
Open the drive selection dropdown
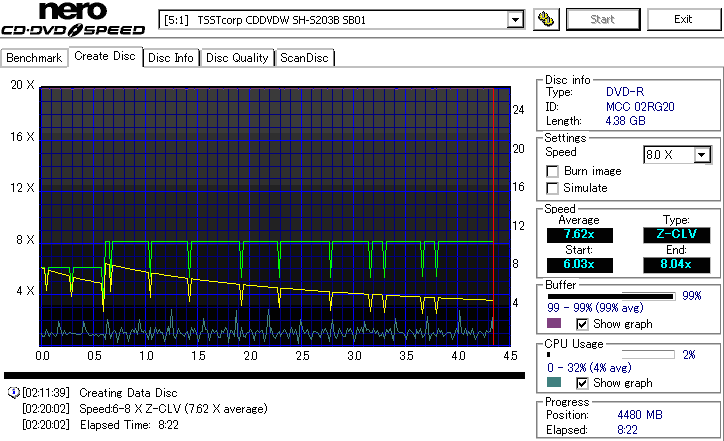[515, 19]
